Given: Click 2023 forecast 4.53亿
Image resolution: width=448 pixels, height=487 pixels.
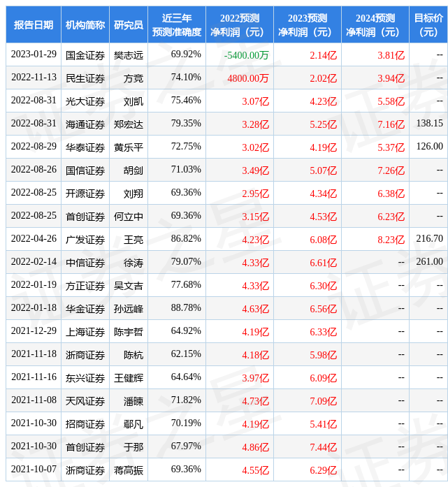Looking at the screenshot, I should pos(323,217).
